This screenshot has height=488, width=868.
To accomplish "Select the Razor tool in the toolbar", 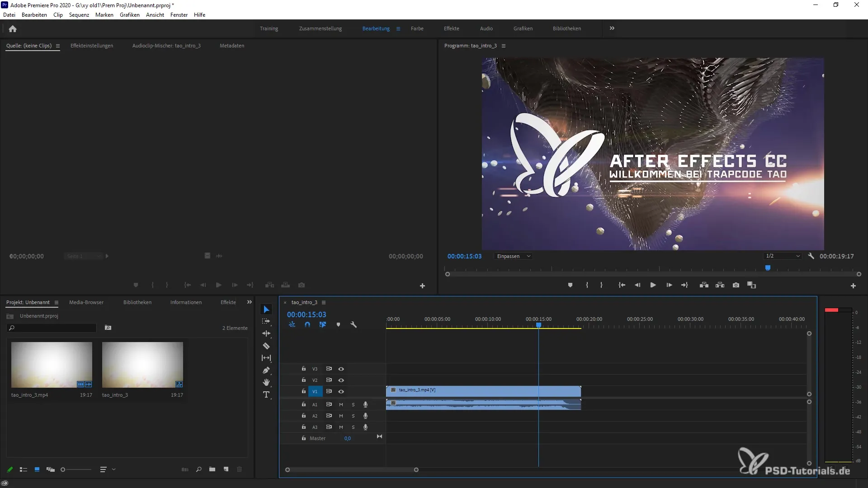I will click(x=266, y=346).
